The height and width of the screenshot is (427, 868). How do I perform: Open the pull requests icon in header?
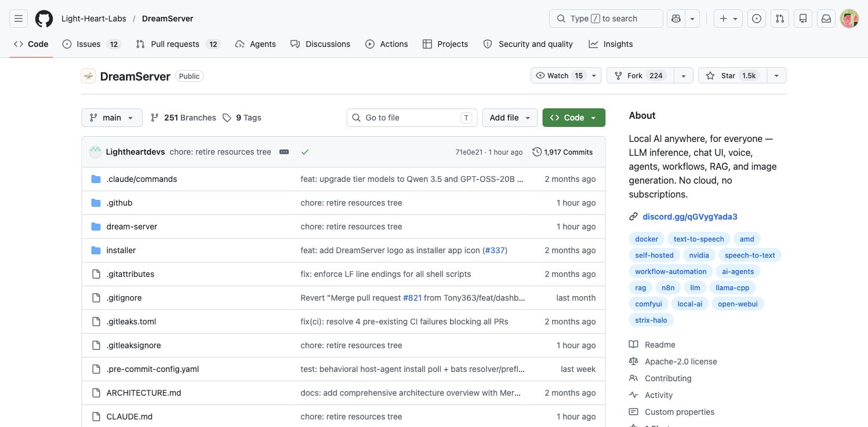pos(780,19)
